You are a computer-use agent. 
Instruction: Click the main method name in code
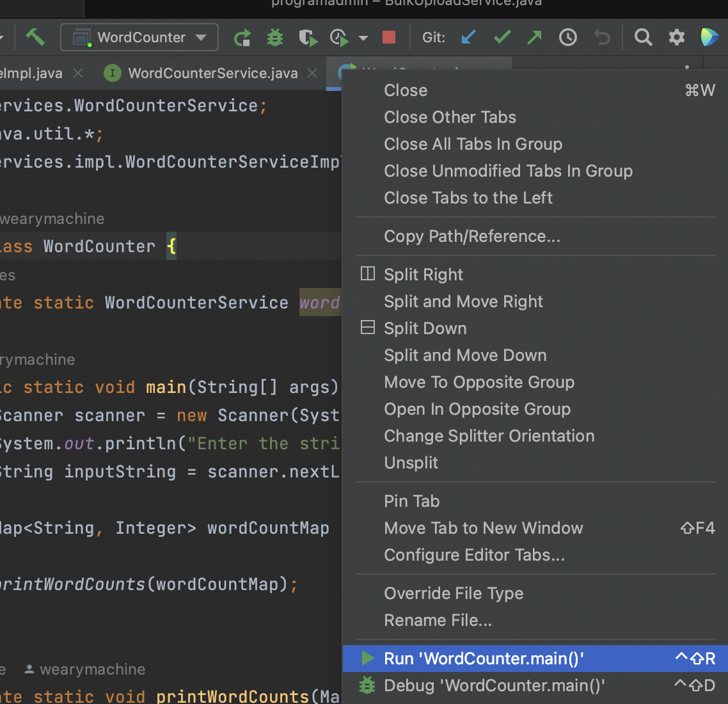tap(166, 387)
